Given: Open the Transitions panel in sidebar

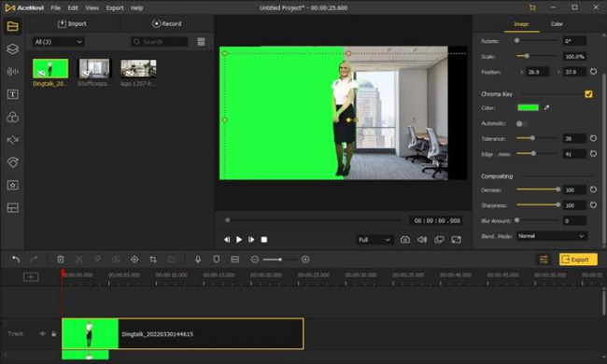Looking at the screenshot, I should tap(12, 140).
